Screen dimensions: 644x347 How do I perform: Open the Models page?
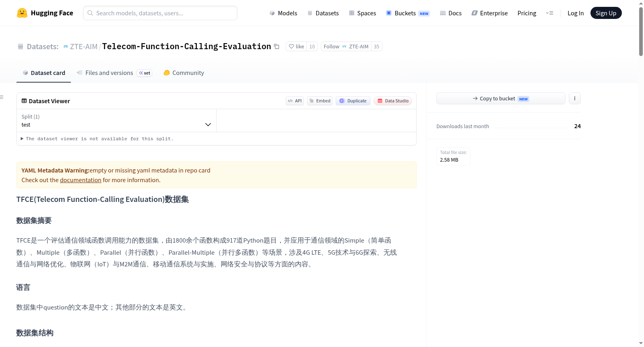(x=283, y=13)
